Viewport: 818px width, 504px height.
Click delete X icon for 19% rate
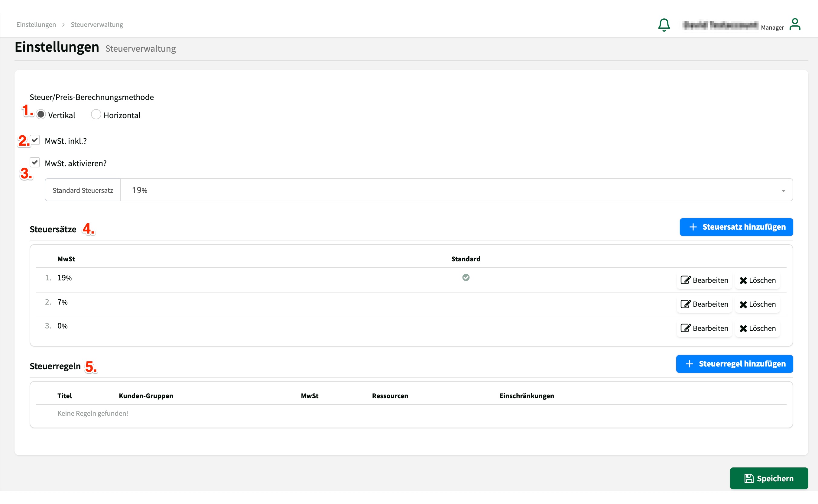point(743,280)
